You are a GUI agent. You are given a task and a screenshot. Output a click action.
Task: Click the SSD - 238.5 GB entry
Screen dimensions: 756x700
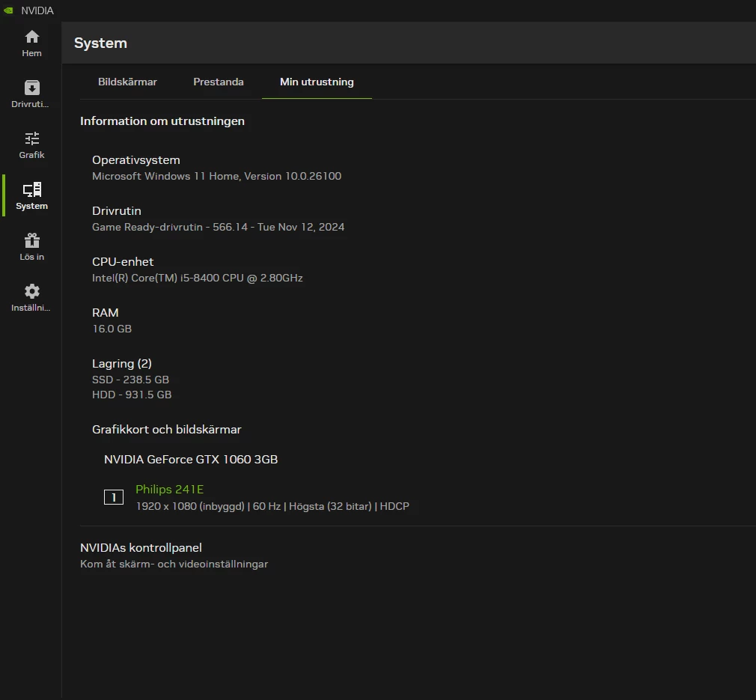click(x=131, y=380)
